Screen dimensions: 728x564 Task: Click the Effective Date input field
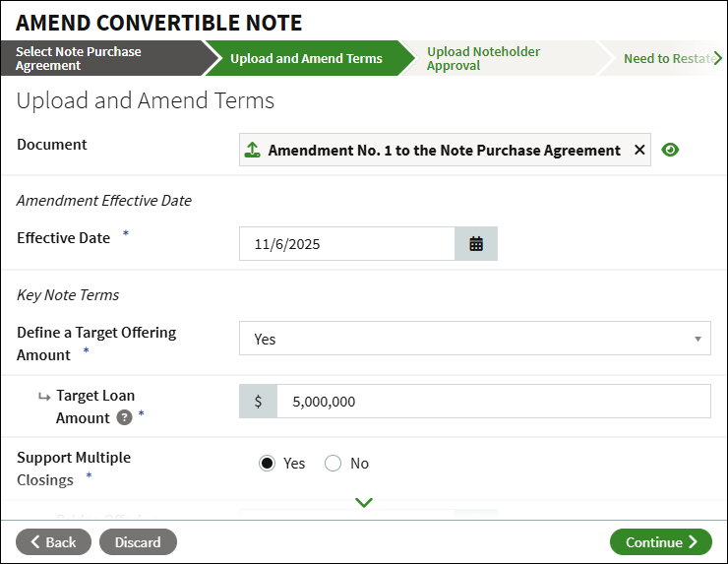coord(346,244)
